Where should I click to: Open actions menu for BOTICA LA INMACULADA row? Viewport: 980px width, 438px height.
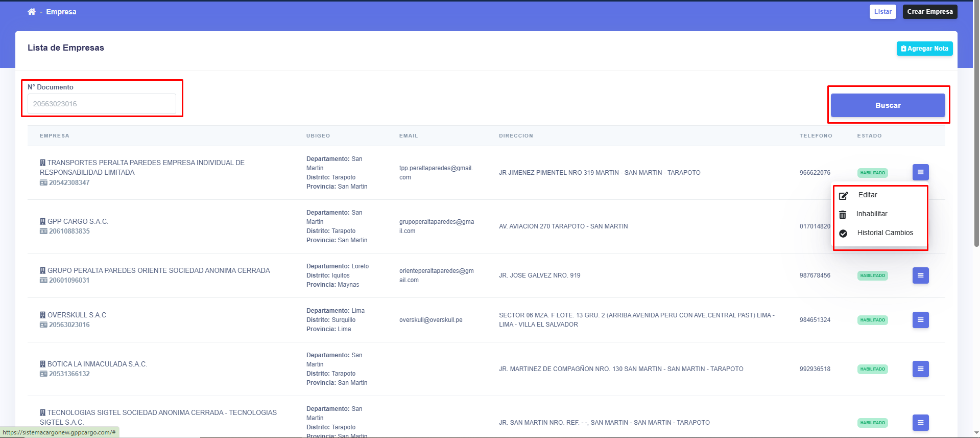(920, 369)
